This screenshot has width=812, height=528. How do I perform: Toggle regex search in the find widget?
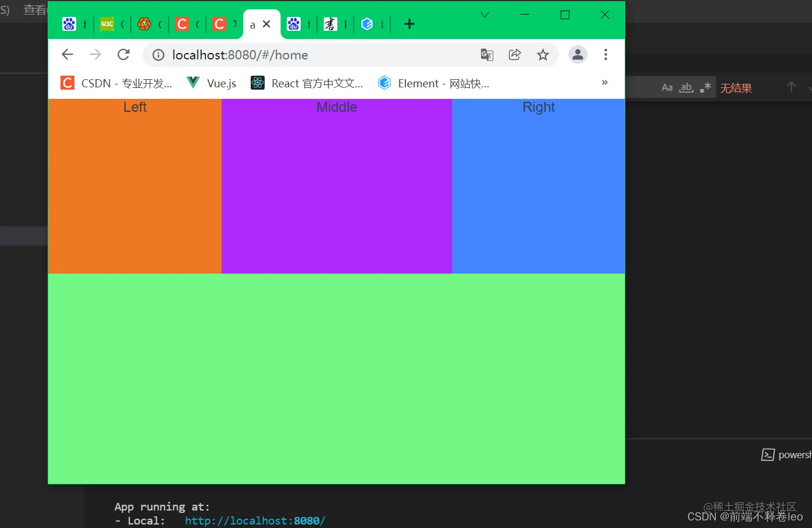(x=705, y=87)
